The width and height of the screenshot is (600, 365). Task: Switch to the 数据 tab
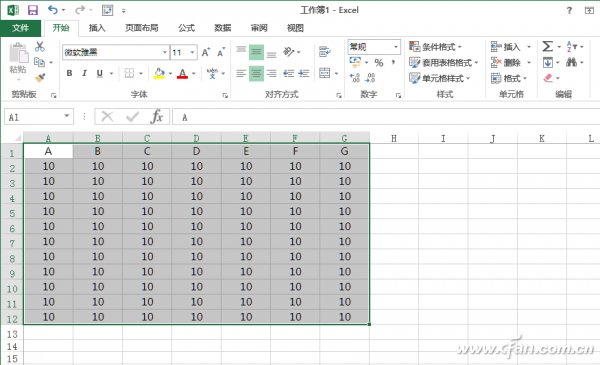click(222, 28)
